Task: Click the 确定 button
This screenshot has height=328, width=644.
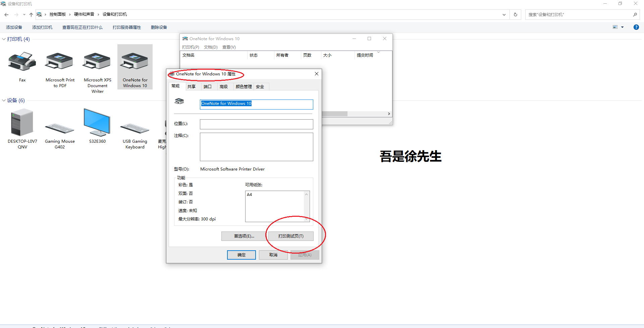Action: [241, 255]
